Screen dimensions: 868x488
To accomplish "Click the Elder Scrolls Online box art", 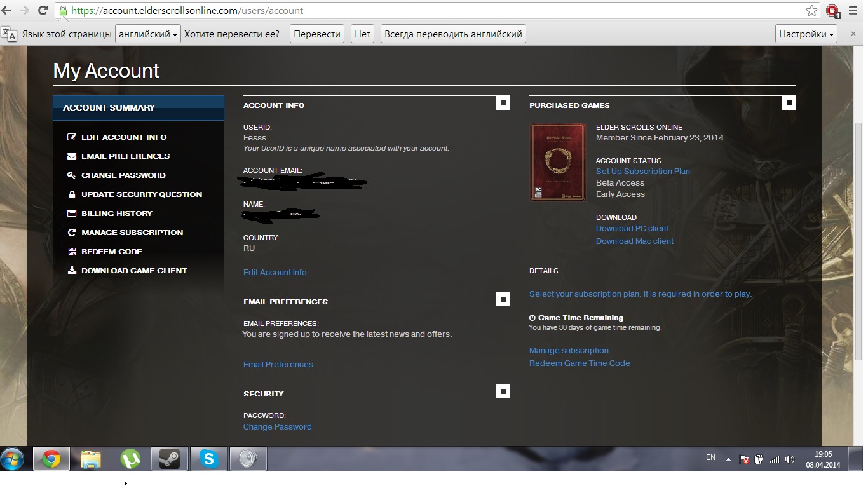I will click(557, 162).
